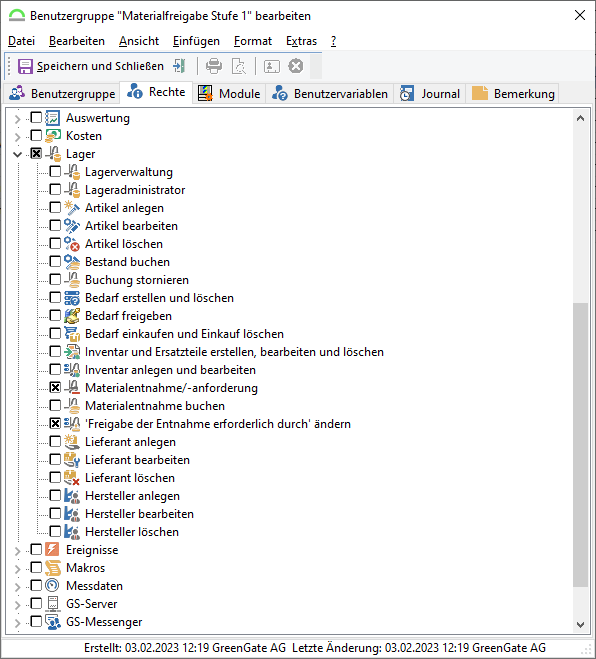Select the Materialentnahme buchen entry
596x659 pixels.
[155, 406]
